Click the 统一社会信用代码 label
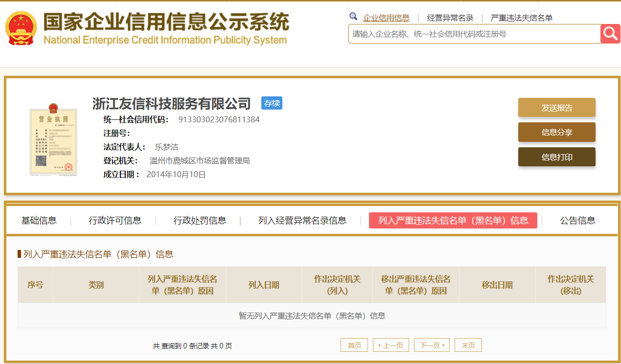Viewport: 621px width, 364px height. pos(136,119)
